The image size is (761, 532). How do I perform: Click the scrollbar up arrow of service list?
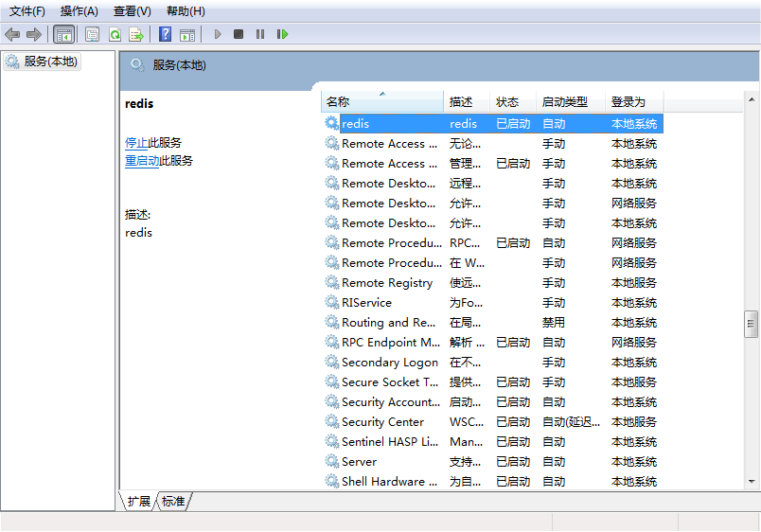752,99
